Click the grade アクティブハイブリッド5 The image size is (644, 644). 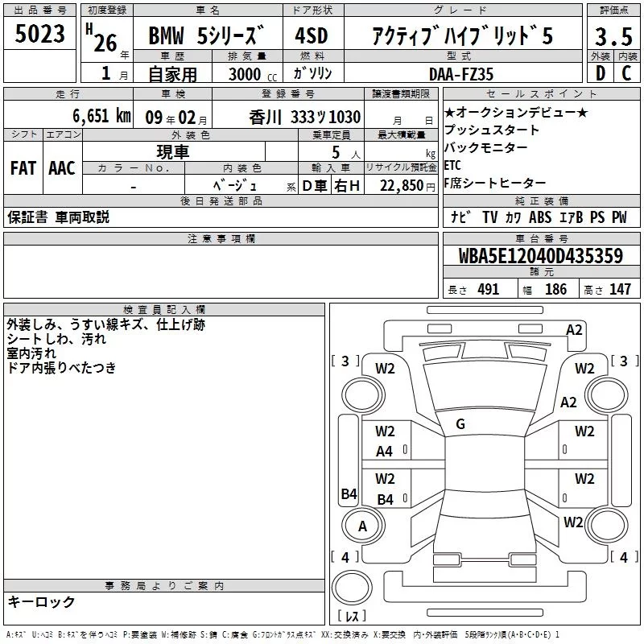pyautogui.click(x=462, y=35)
